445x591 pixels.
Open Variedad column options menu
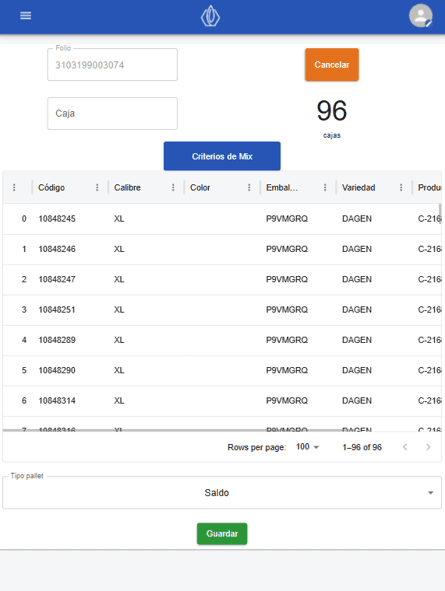tap(401, 187)
